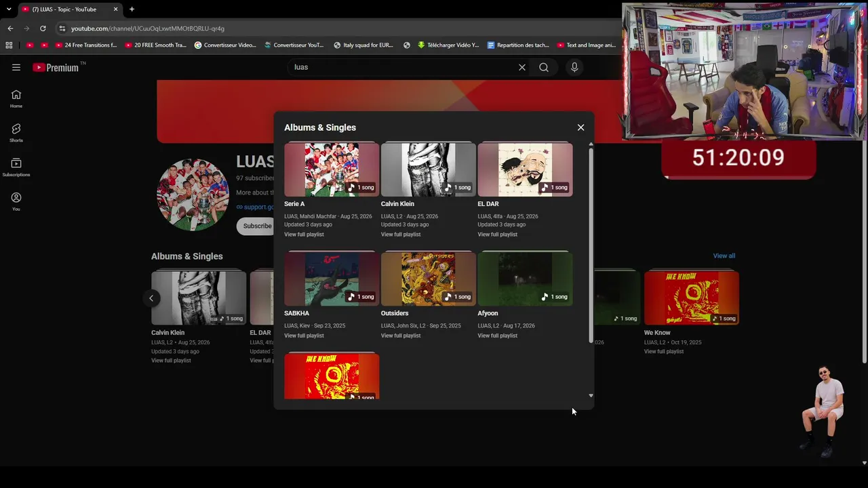Open Subscriptions in the YouTube sidebar

point(16,167)
